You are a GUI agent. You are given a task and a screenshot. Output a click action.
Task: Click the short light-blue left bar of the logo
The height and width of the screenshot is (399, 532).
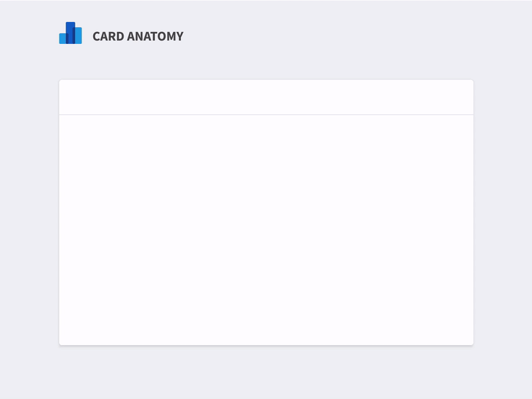63,39
